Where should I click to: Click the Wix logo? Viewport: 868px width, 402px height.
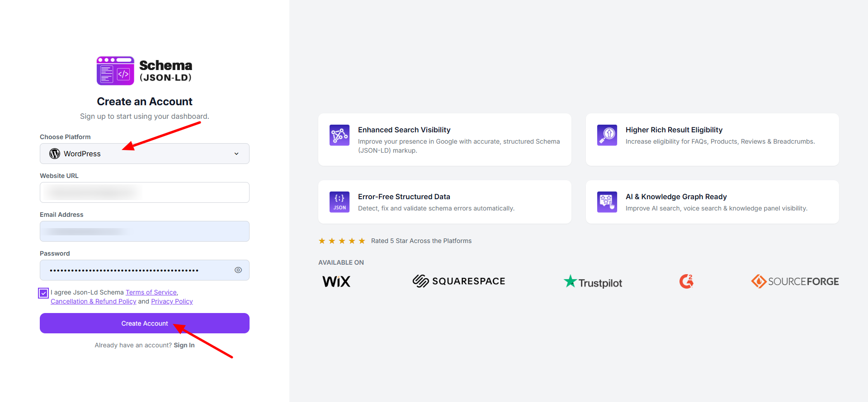336,281
